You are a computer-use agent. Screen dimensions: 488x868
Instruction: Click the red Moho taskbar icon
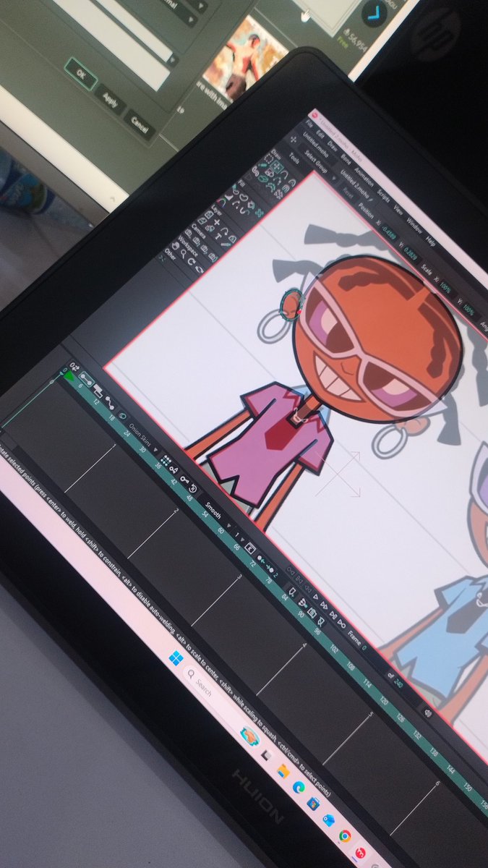click(360, 854)
